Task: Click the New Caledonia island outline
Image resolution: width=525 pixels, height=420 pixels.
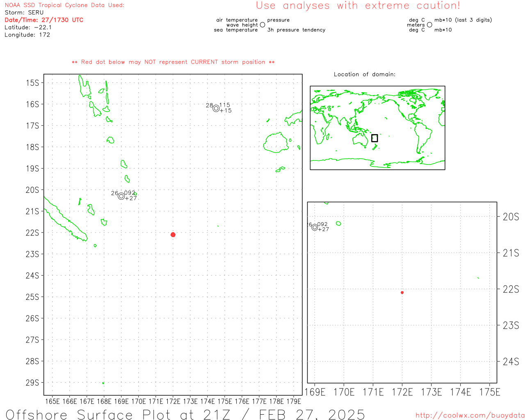Action: (66, 220)
